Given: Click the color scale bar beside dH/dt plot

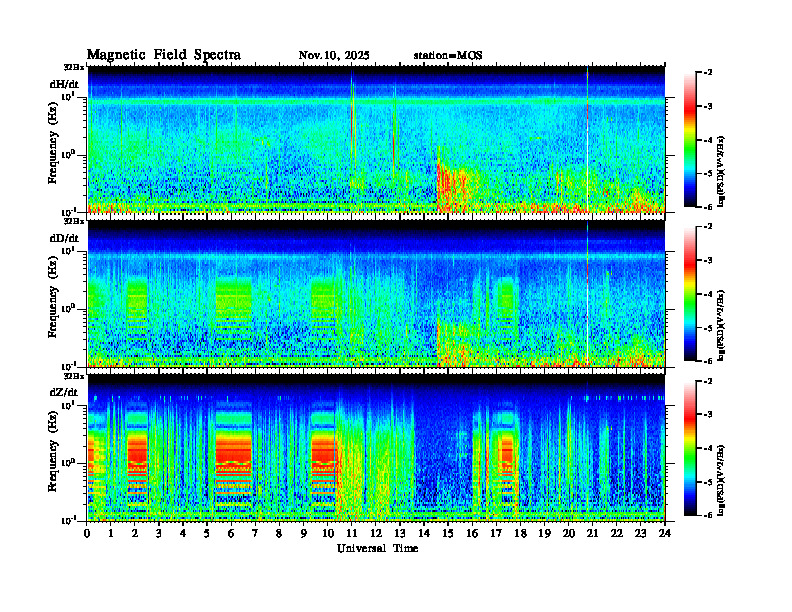Looking at the screenshot, I should 690,140.
